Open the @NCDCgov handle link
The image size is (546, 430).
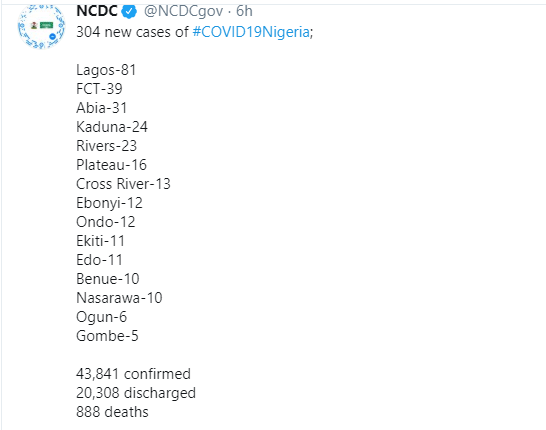[183, 11]
